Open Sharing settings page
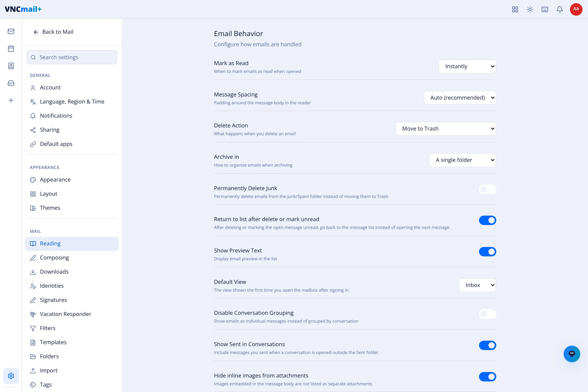This screenshot has width=588, height=392. [72, 130]
